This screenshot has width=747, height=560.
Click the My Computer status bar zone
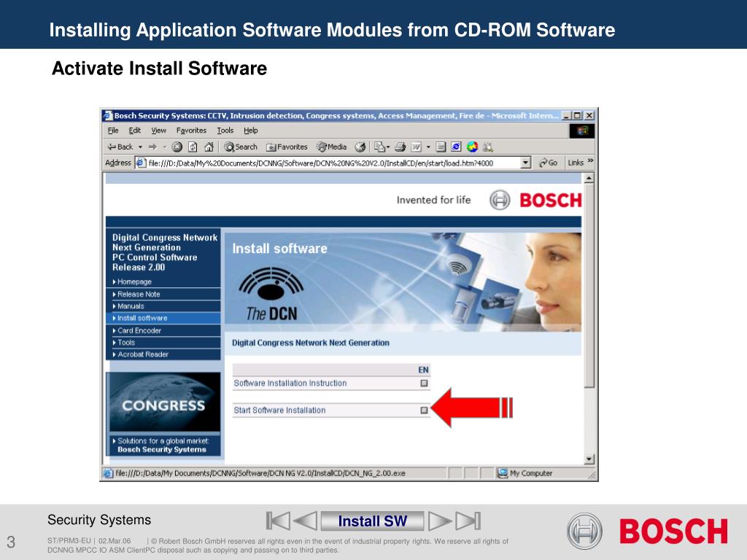point(525,473)
